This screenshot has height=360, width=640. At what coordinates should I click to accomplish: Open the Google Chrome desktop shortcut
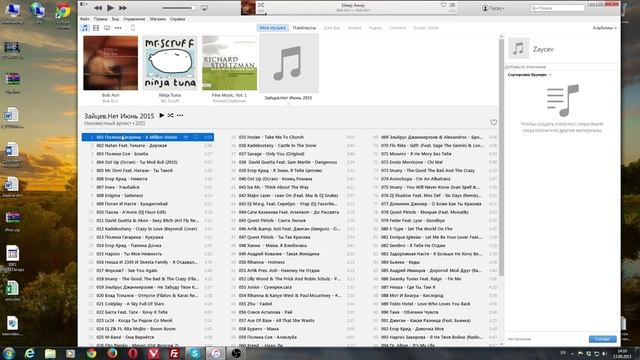(x=63, y=16)
